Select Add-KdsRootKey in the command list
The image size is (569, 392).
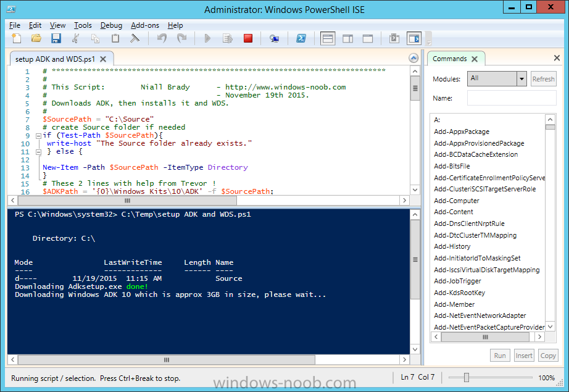(x=459, y=293)
